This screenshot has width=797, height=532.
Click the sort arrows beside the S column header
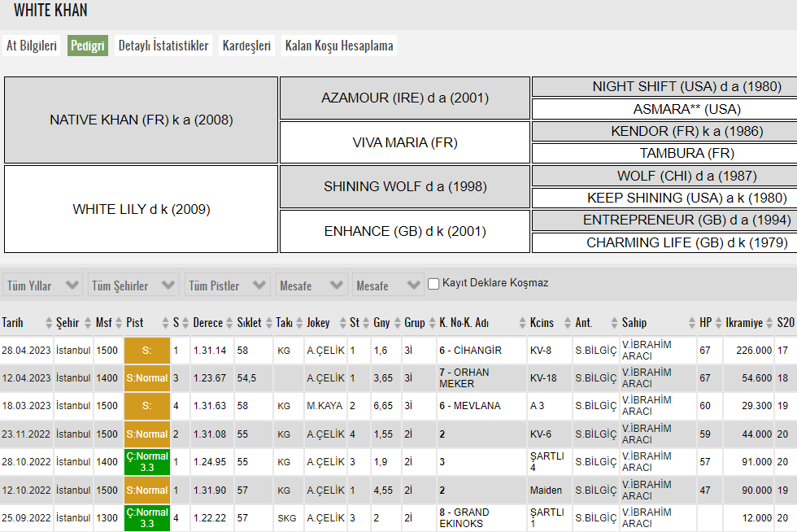coord(185,322)
